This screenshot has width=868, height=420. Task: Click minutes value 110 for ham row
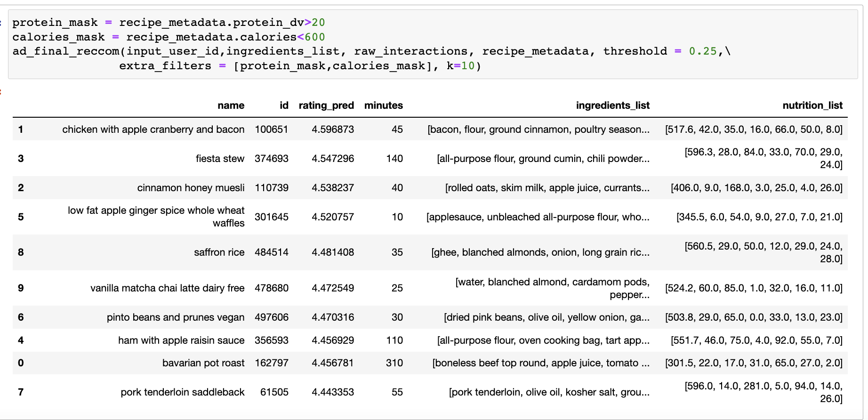tap(394, 340)
